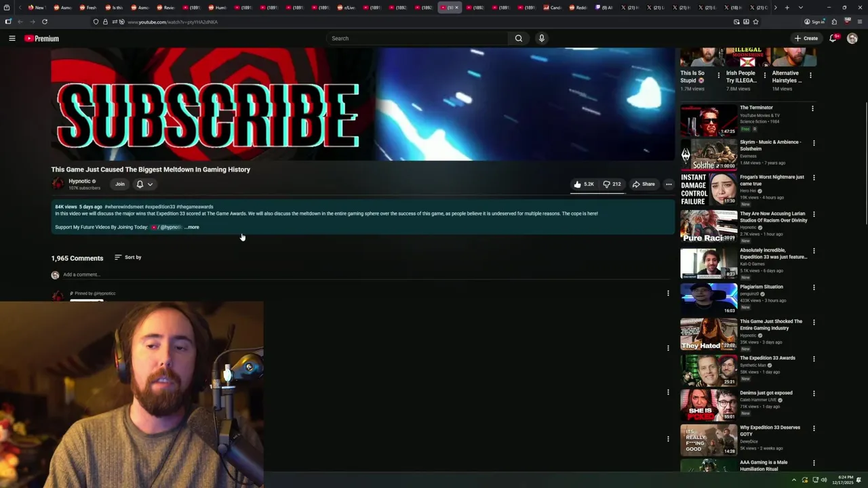Screen dimensions: 868x488
Task: Click the browser address bar URL
Action: click(172, 22)
